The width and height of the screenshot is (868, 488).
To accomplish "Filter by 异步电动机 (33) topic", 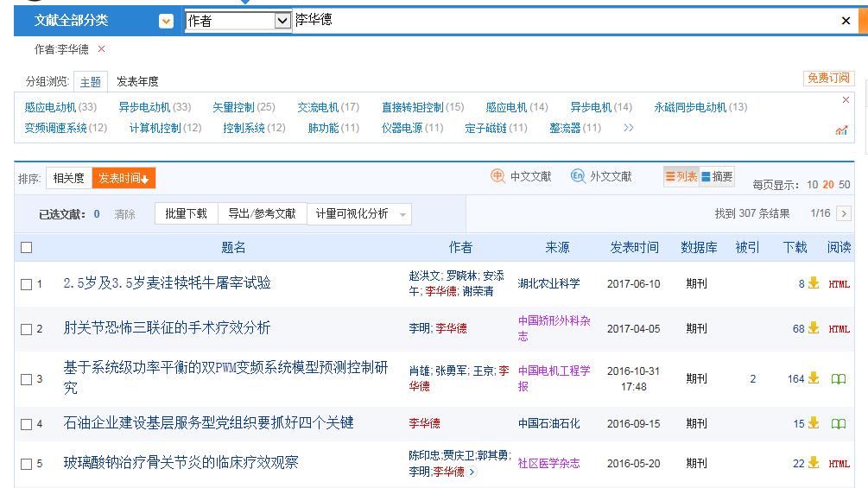I will click(x=155, y=107).
